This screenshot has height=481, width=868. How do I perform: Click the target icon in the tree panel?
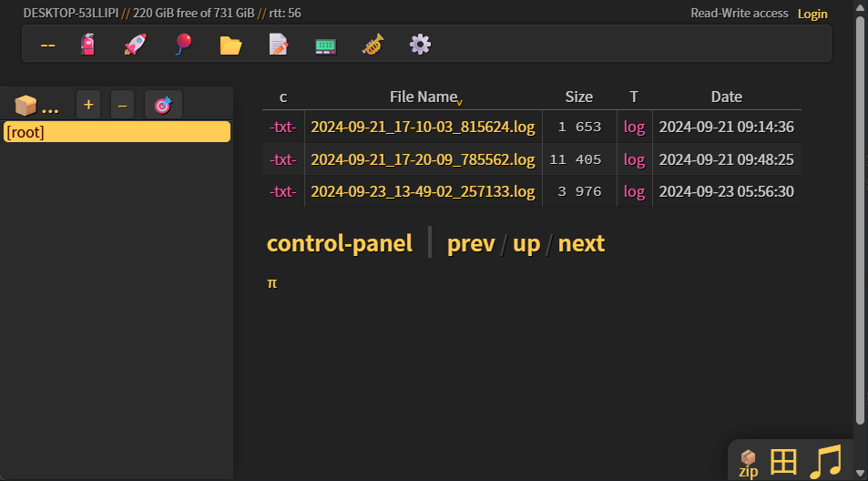click(163, 105)
